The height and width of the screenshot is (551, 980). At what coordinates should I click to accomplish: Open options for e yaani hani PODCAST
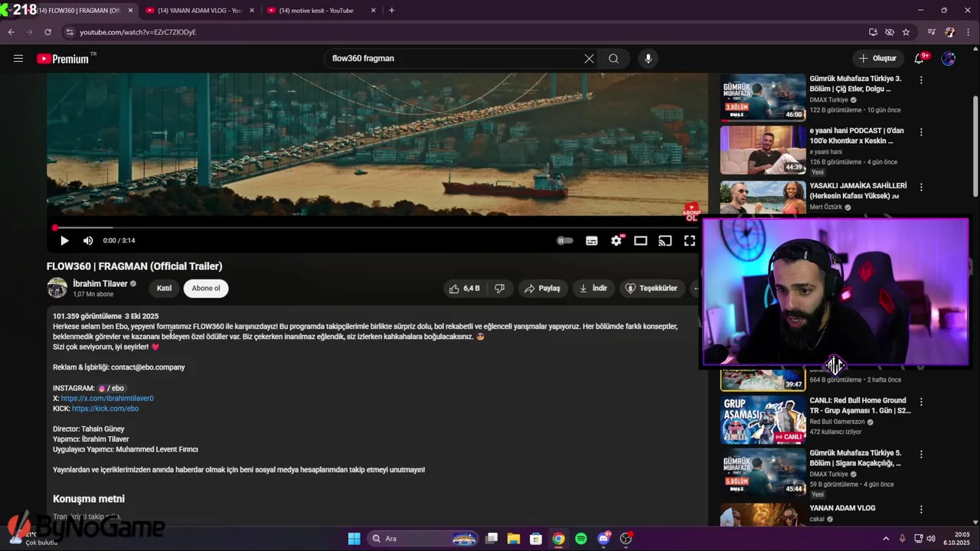(x=921, y=132)
